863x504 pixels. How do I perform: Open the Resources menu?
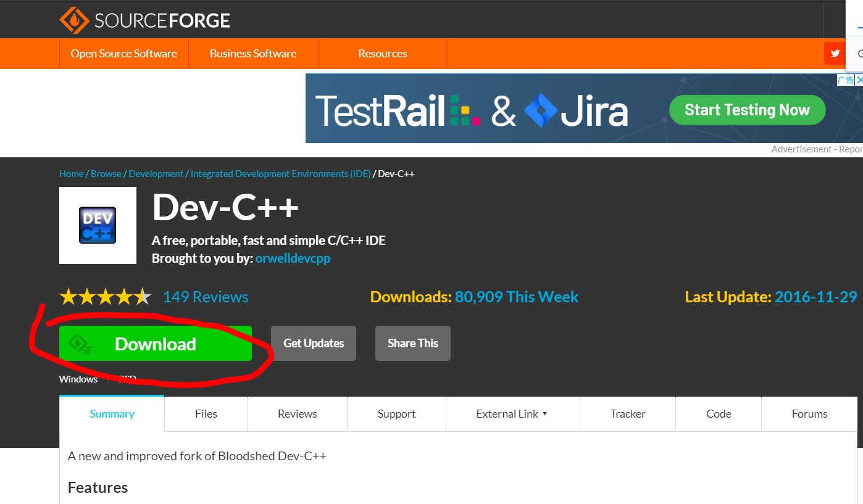tap(383, 54)
